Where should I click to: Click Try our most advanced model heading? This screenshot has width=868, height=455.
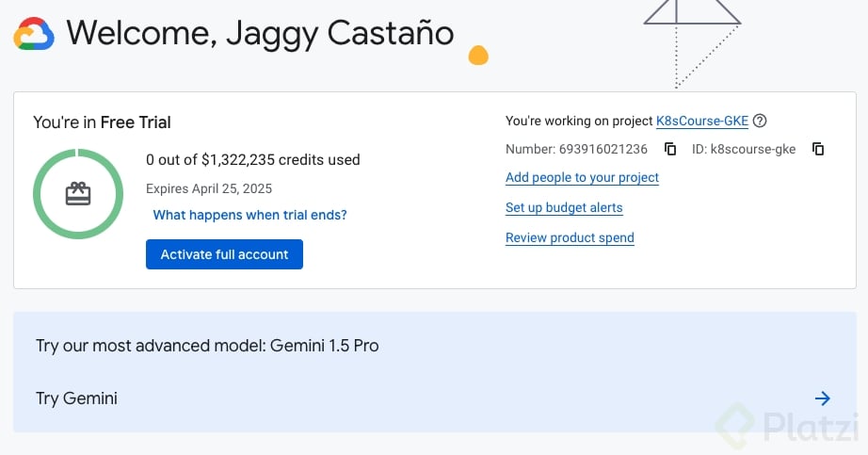pos(207,346)
